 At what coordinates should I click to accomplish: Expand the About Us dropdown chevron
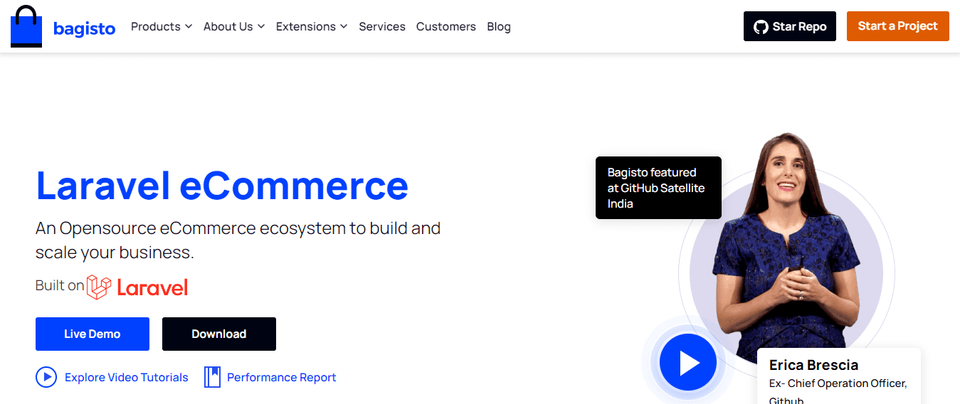[x=261, y=26]
